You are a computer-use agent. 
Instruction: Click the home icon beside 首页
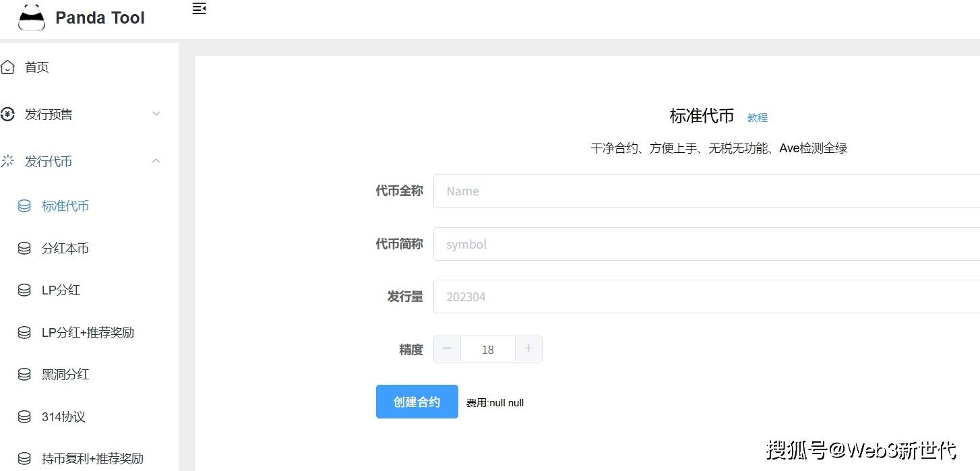click(7, 67)
